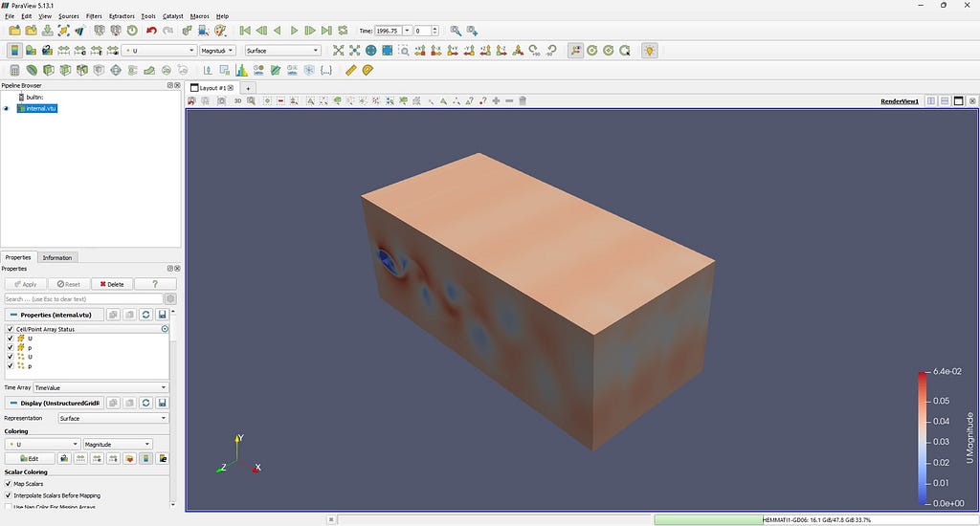This screenshot has height=526, width=980.
Task: Jump to last frame button
Action: coord(326,31)
